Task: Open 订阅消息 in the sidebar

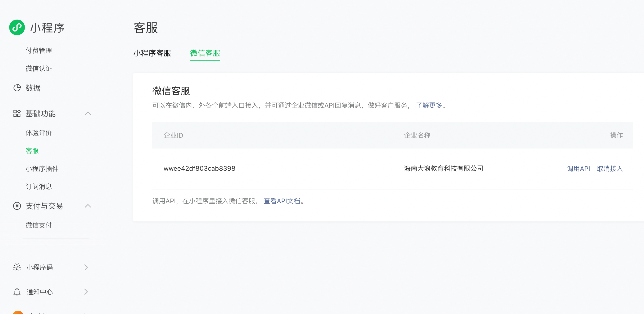Action: pyautogui.click(x=39, y=187)
